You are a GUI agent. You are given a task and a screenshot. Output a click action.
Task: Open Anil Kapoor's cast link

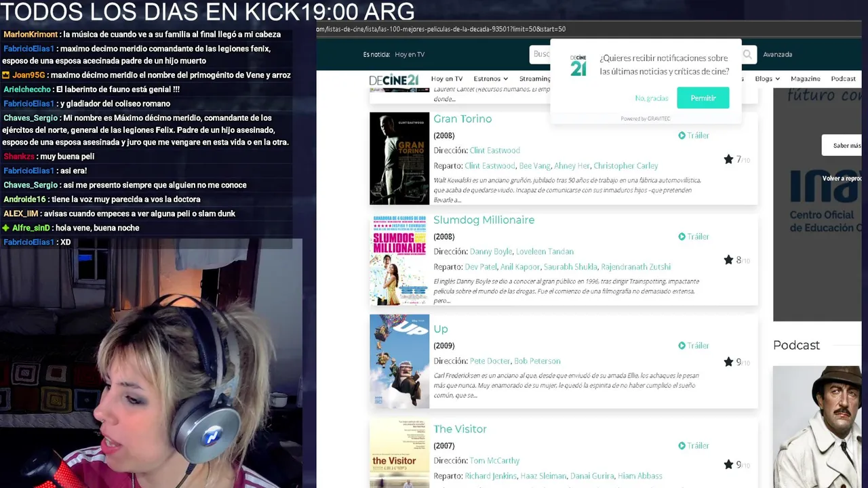point(520,267)
